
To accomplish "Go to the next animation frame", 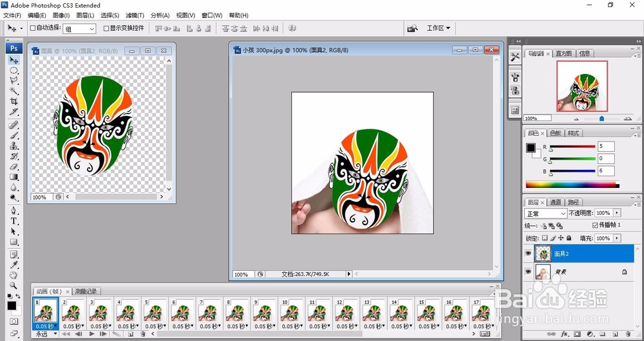I will 104,334.
